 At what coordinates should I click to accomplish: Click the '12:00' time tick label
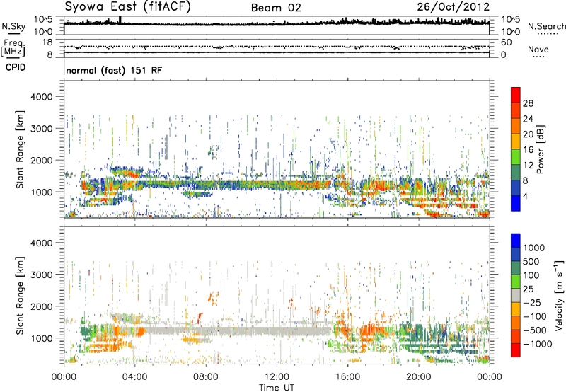[277, 377]
